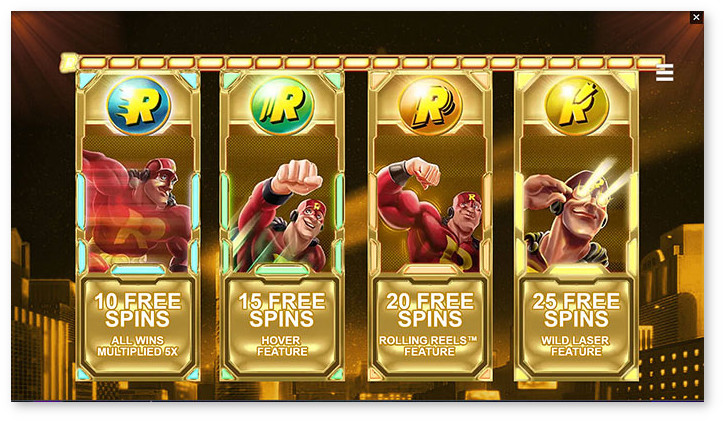The height and width of the screenshot is (421, 723).
Task: Click the icon at progress bar start
Action: 69,62
